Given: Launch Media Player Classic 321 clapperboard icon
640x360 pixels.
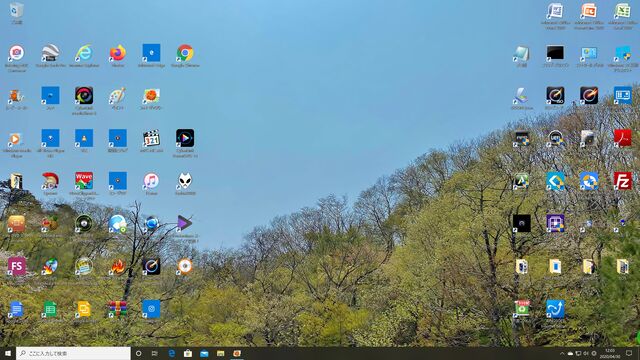Looking at the screenshot, I should pyautogui.click(x=151, y=139).
